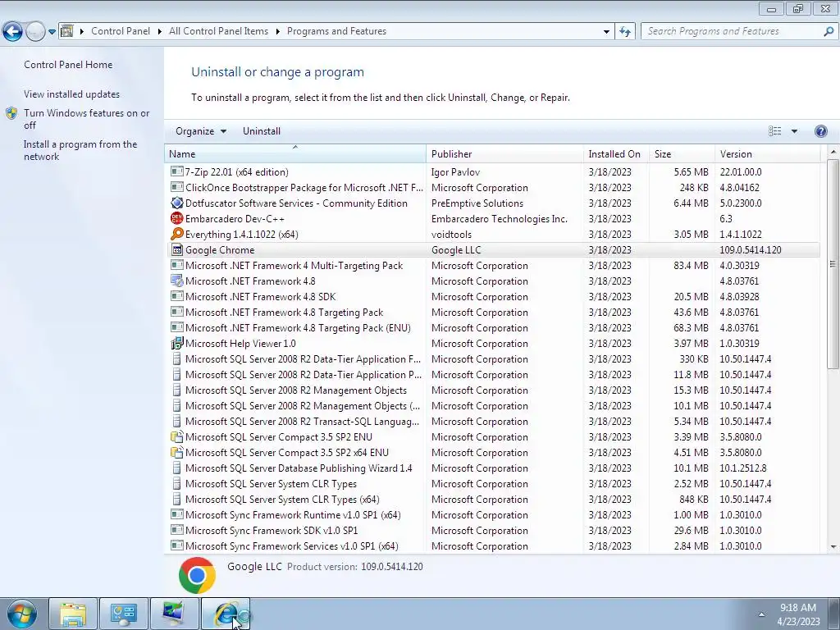
Task: Click PreEmptive Solutions publisher cell
Action: (477, 203)
